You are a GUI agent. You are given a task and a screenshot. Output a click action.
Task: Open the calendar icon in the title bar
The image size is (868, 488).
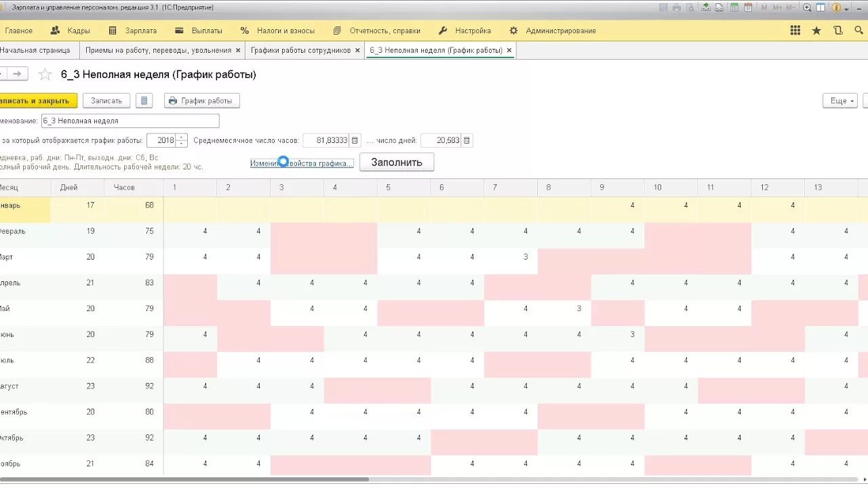748,7
